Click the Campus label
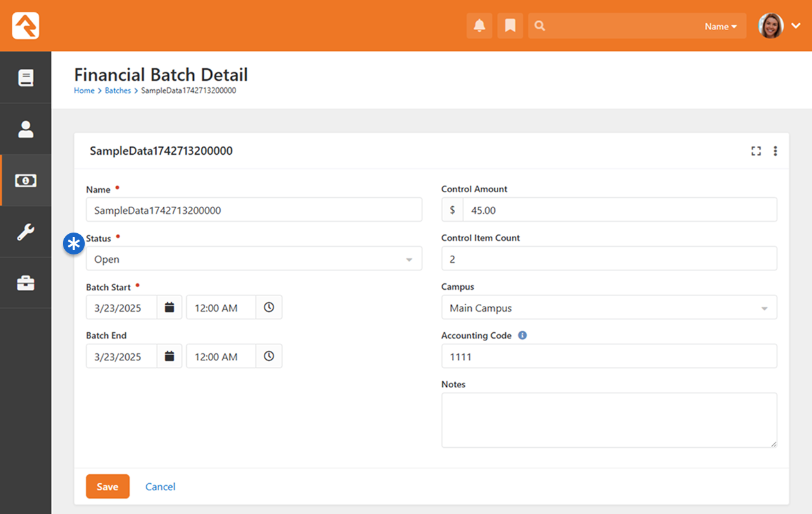Screen dimensions: 812x514 point(458,287)
